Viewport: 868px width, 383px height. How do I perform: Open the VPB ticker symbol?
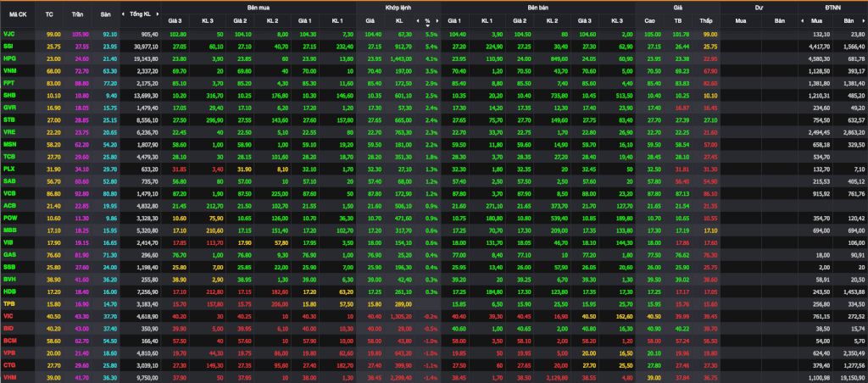click(9, 352)
